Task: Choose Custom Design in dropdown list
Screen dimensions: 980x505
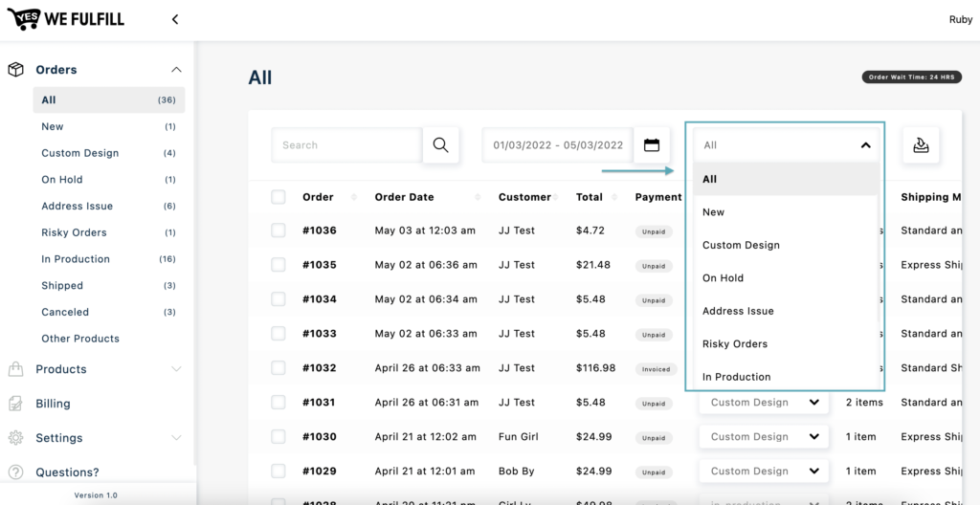Action: [x=786, y=245]
